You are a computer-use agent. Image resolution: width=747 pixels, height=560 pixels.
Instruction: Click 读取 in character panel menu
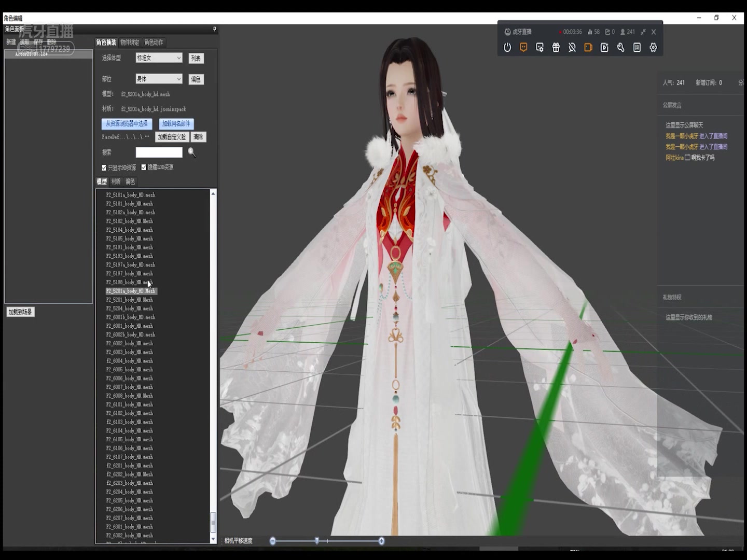pos(24,41)
